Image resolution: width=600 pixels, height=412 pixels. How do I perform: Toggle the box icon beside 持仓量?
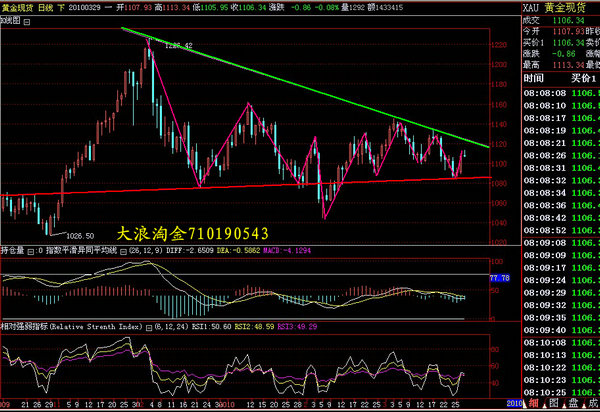click(x=31, y=252)
